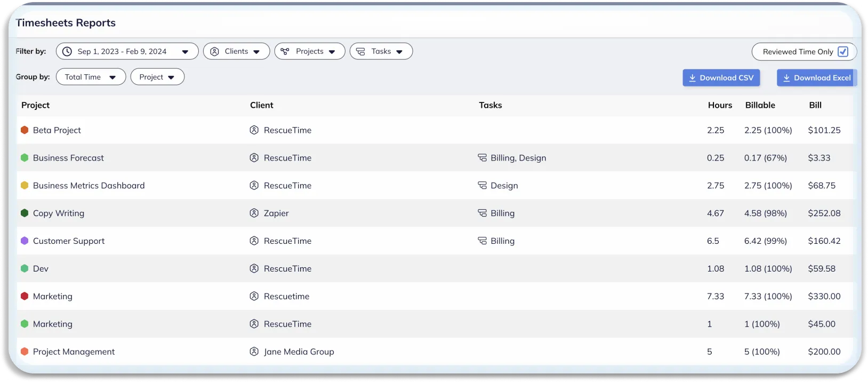Select the Business Metrics Dashboard project name
This screenshot has height=382, width=868.
tap(89, 186)
